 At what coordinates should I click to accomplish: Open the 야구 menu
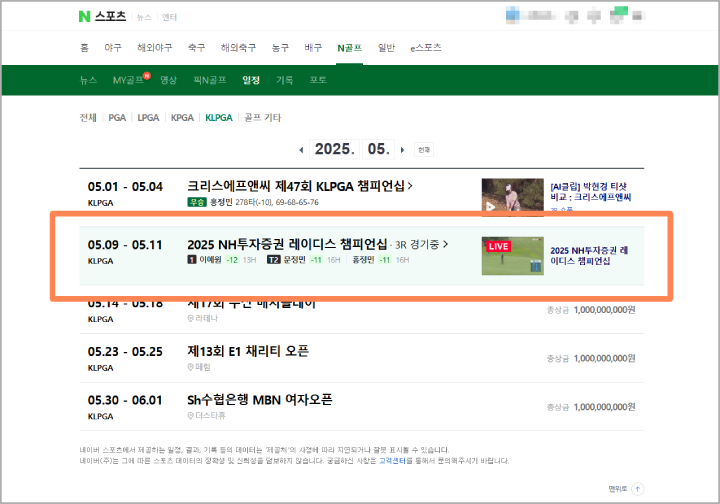point(113,48)
